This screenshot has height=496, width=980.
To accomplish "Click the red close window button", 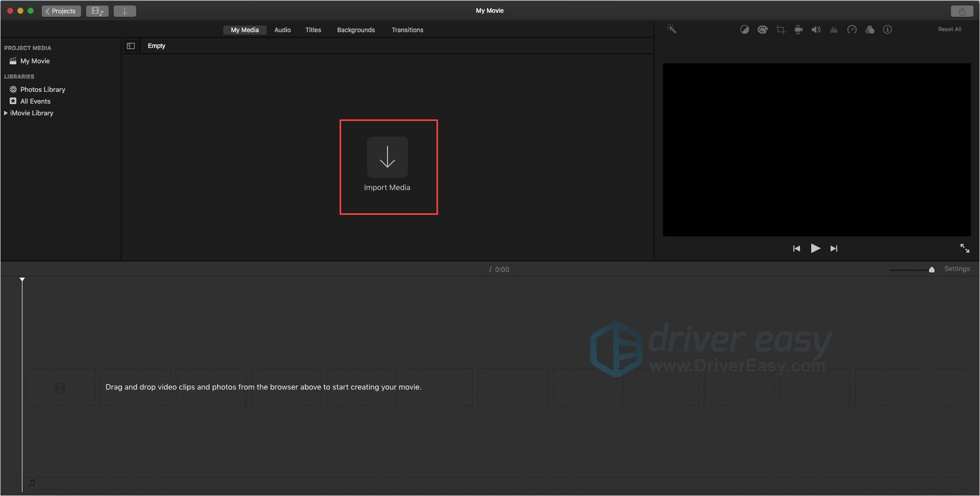I will 10,11.
